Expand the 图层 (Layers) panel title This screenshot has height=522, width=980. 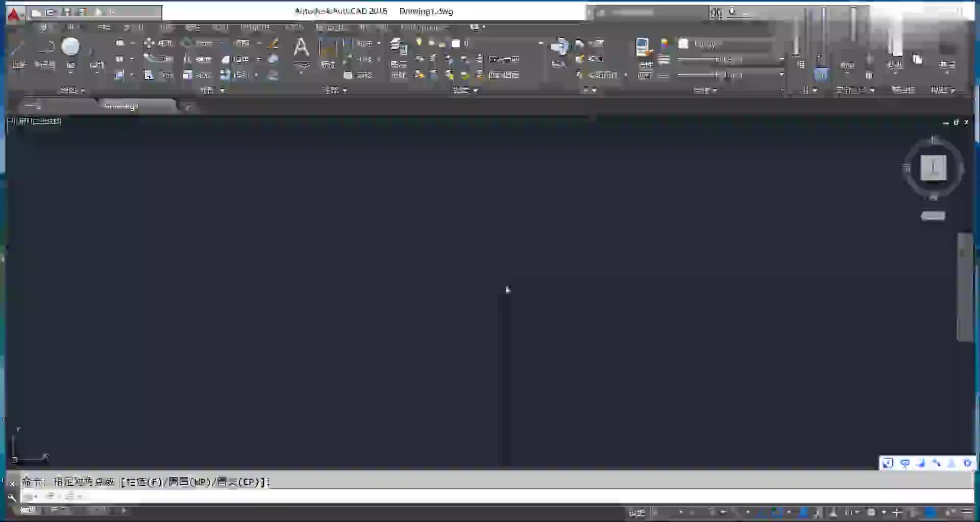point(465,90)
